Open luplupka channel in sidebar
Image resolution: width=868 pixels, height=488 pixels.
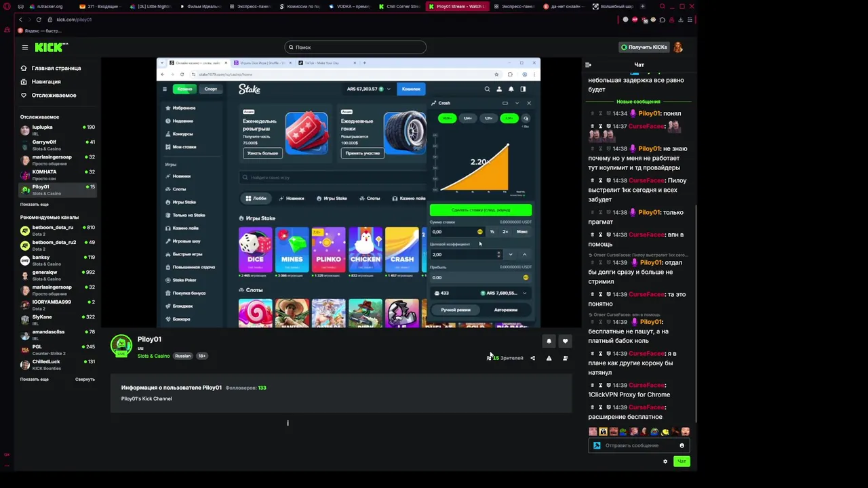pos(58,129)
